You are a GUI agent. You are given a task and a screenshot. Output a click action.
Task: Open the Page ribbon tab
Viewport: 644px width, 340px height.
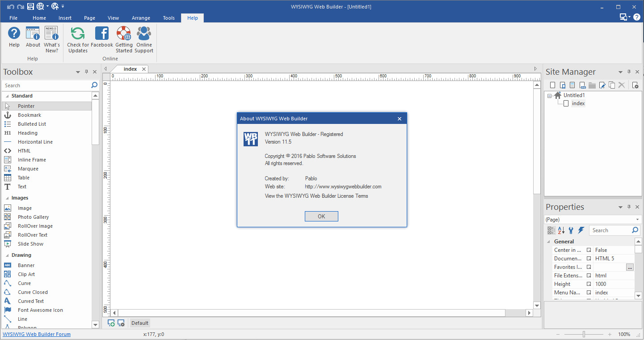[x=89, y=18]
